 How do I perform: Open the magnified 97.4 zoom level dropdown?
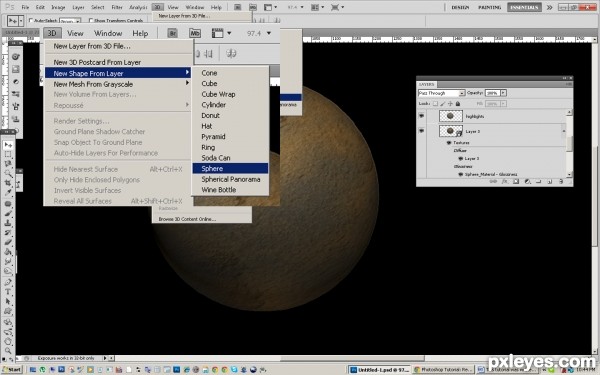(269, 33)
